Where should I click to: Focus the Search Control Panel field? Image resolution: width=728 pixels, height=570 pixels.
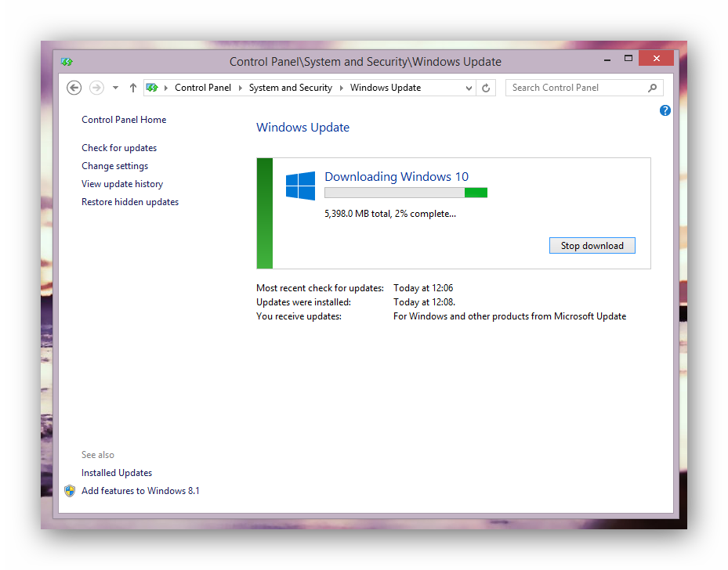point(584,88)
